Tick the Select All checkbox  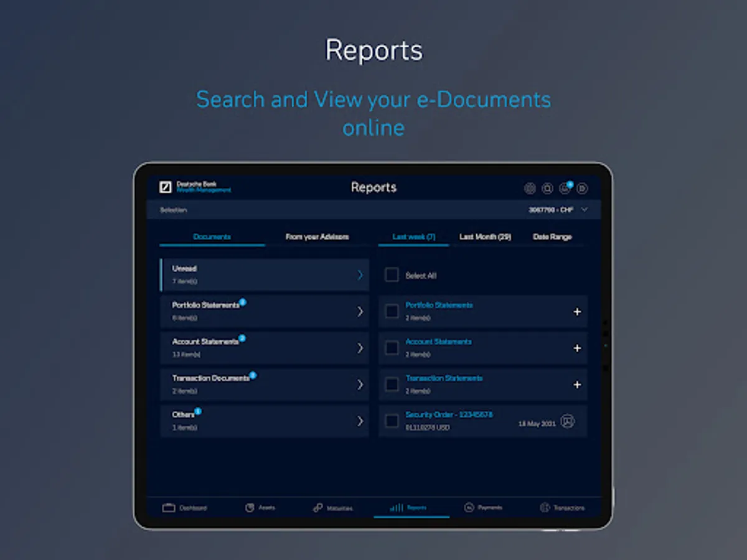pyautogui.click(x=392, y=275)
